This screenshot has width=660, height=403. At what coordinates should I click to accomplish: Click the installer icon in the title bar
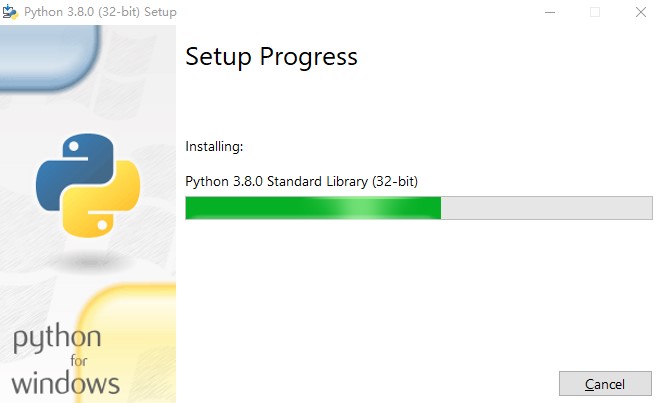pos(10,12)
